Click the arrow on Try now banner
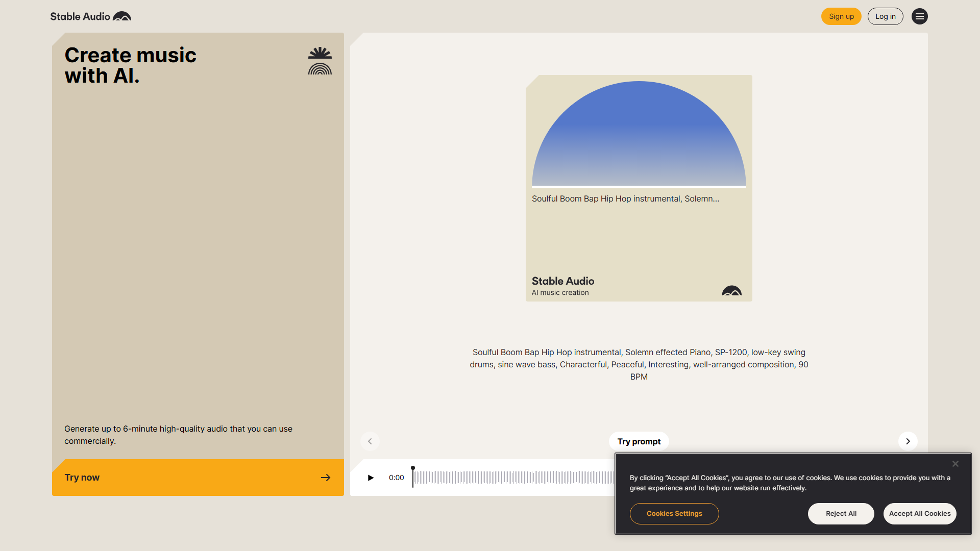This screenshot has height=551, width=980. (326, 478)
